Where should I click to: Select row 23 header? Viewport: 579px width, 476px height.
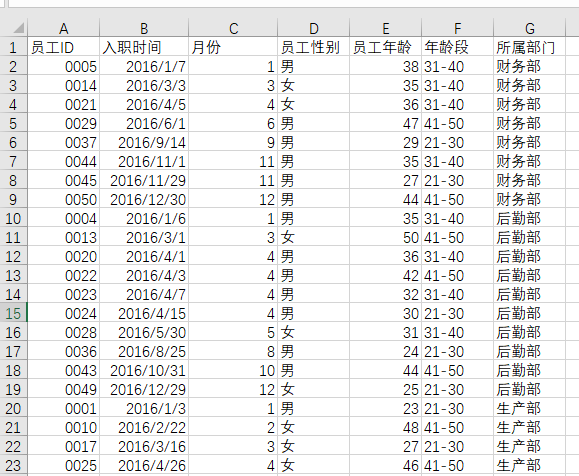point(13,465)
